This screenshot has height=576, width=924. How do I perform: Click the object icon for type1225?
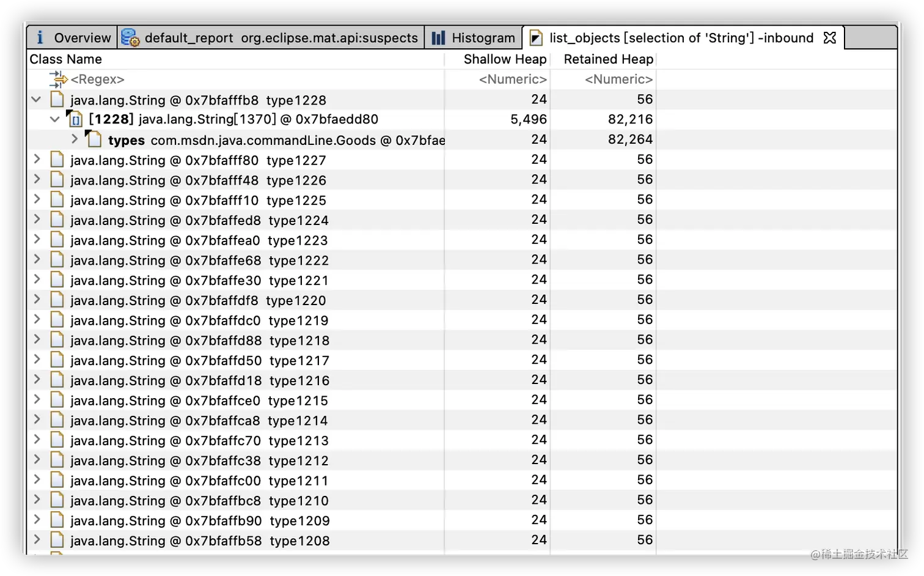click(57, 200)
